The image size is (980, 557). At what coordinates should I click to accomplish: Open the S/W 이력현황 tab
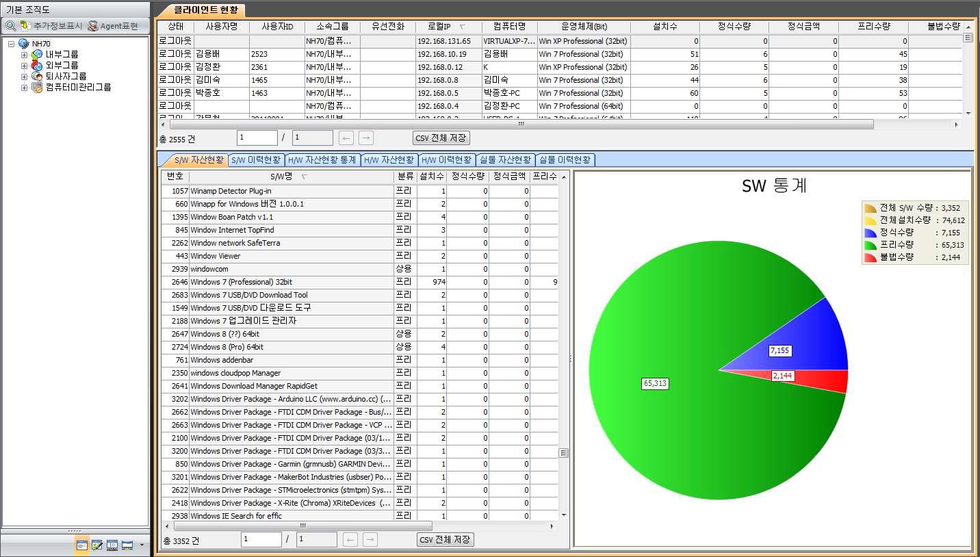tap(256, 160)
